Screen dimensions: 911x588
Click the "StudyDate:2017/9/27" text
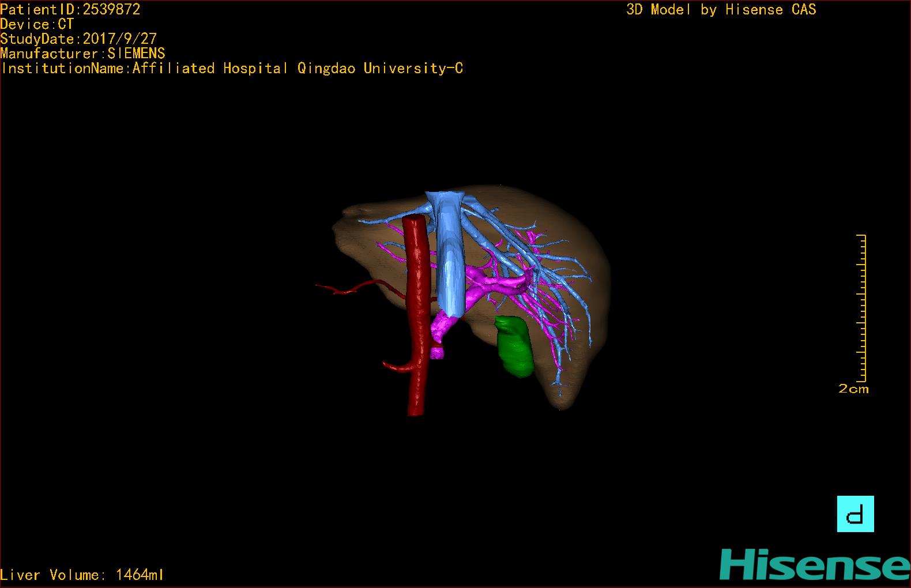78,39
